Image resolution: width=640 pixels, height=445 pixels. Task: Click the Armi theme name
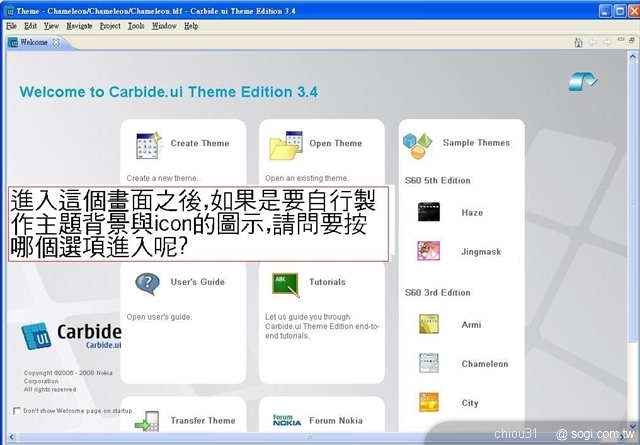click(x=471, y=325)
